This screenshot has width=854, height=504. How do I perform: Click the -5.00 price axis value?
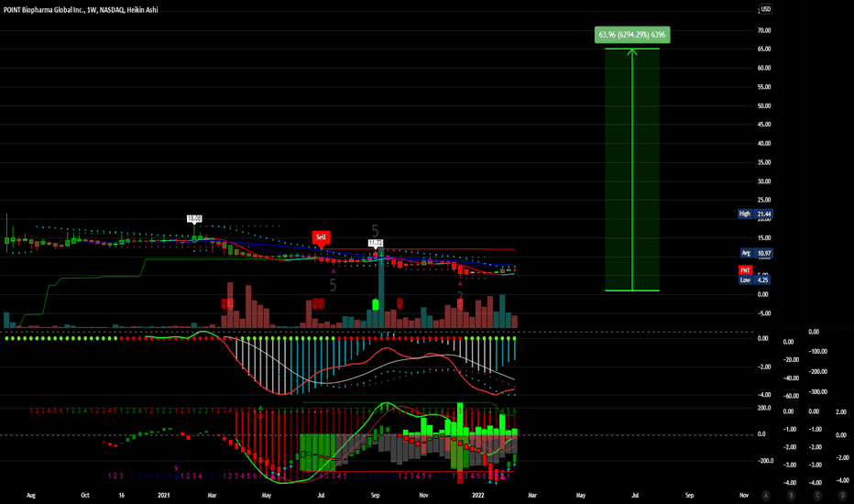pyautogui.click(x=763, y=313)
